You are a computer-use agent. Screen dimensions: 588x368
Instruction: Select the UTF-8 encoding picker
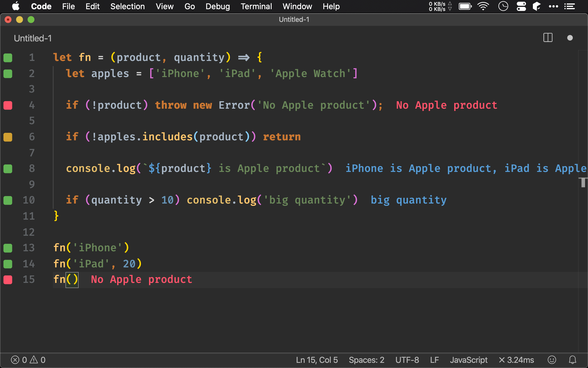[x=407, y=360]
